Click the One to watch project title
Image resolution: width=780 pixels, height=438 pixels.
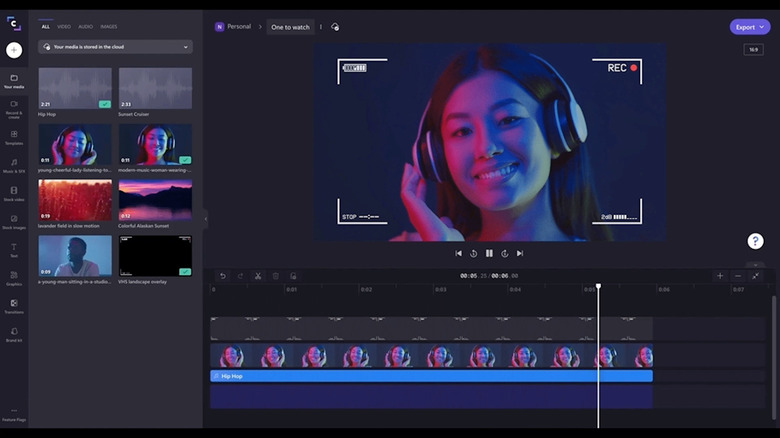[x=290, y=27]
